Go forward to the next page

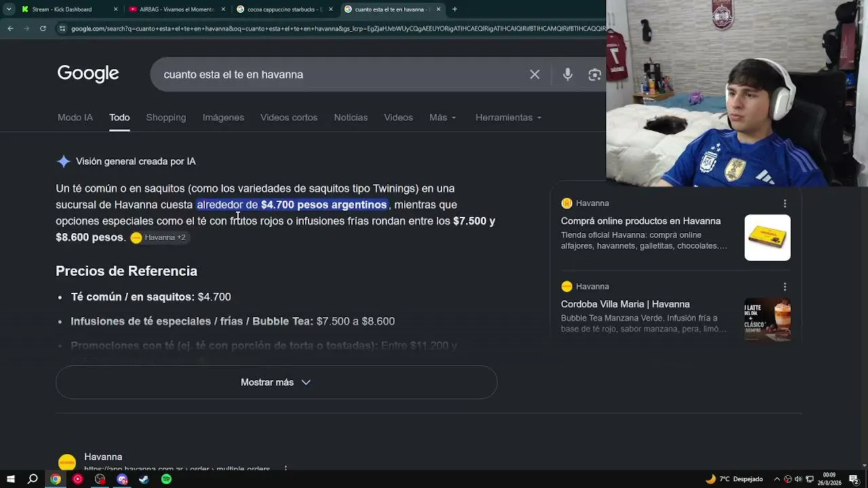click(26, 28)
